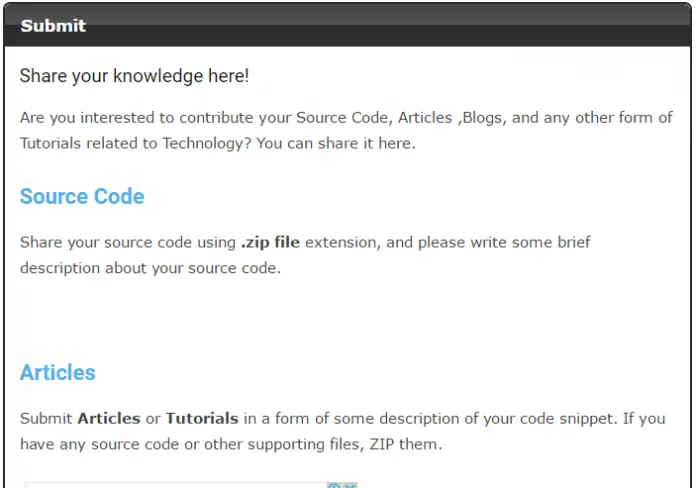Image resolution: width=696 pixels, height=488 pixels.
Task: Click the bold '.zip file' text
Action: click(270, 242)
